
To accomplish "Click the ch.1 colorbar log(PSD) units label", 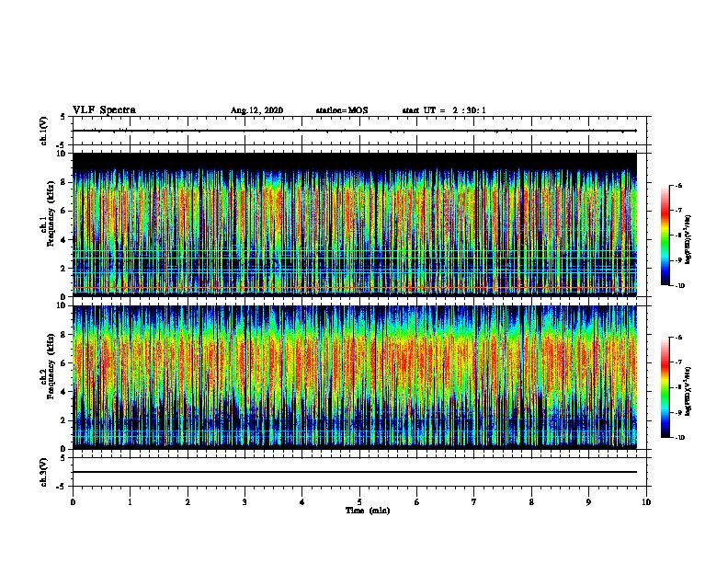I will click(x=688, y=240).
